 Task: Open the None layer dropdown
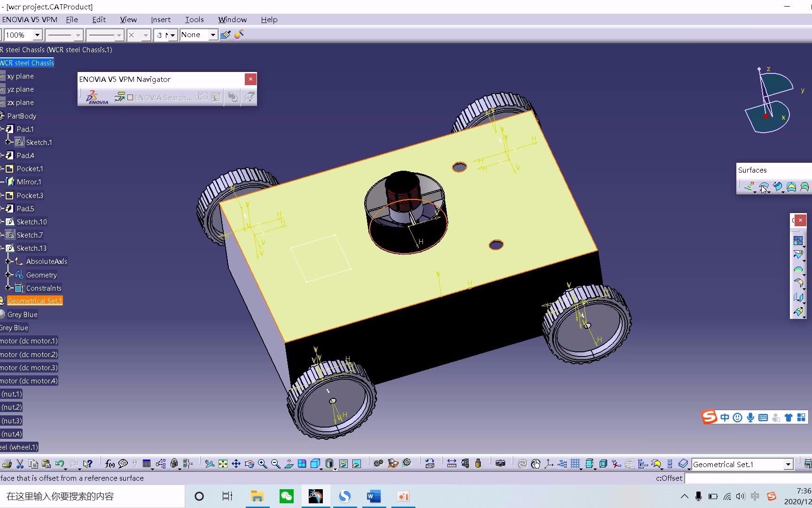pos(213,35)
